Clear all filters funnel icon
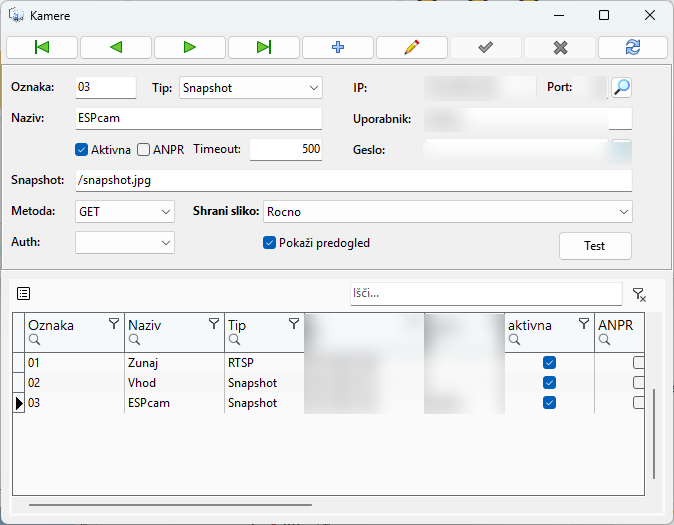Screen dimensions: 674x525 (639, 295)
